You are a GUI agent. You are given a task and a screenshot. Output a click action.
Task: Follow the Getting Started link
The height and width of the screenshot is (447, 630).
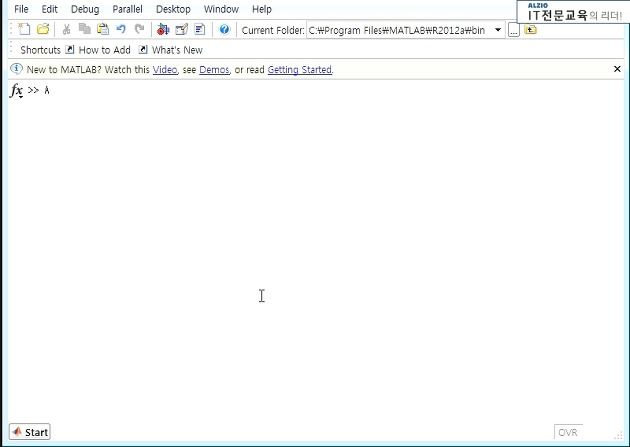click(300, 69)
